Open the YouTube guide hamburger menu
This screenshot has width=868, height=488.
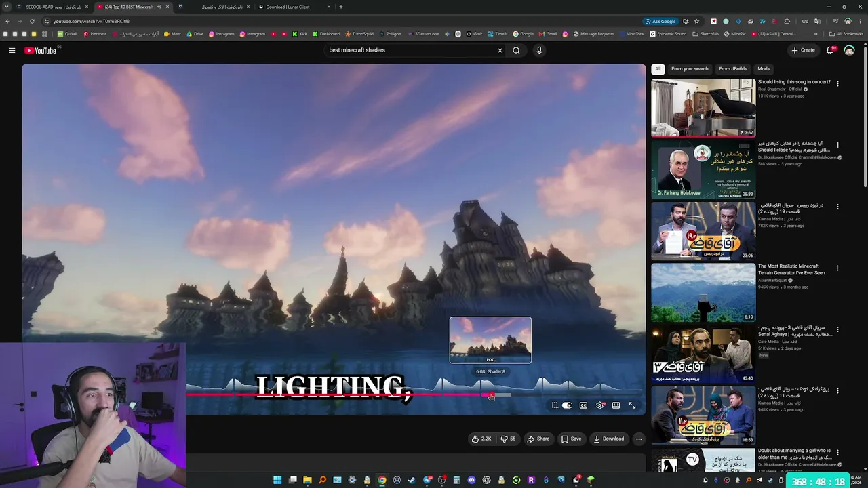point(12,50)
